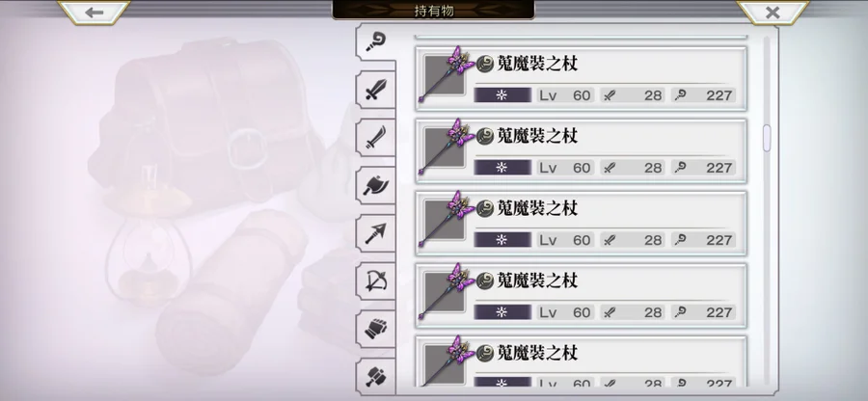Click the second staff's Lv 60 label

[x=564, y=168]
